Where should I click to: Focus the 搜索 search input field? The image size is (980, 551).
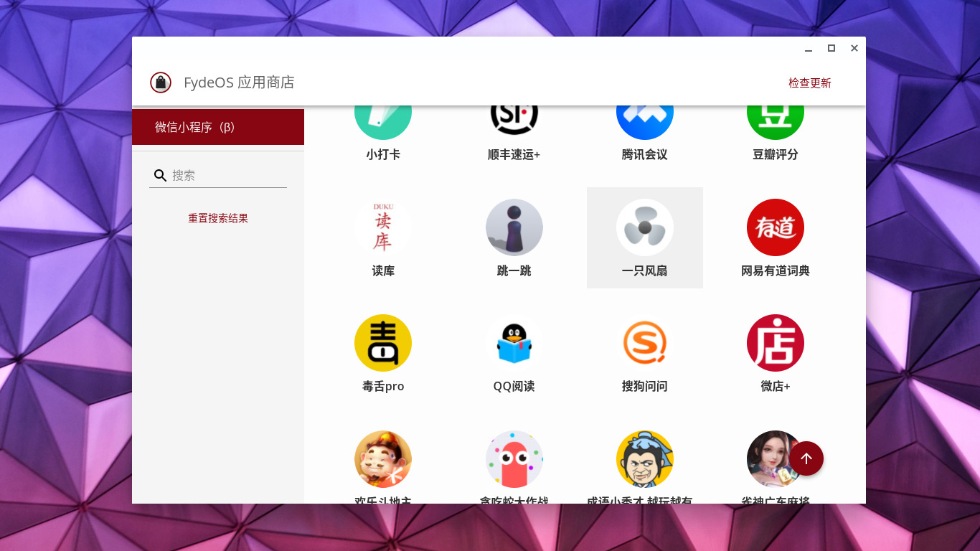point(227,175)
